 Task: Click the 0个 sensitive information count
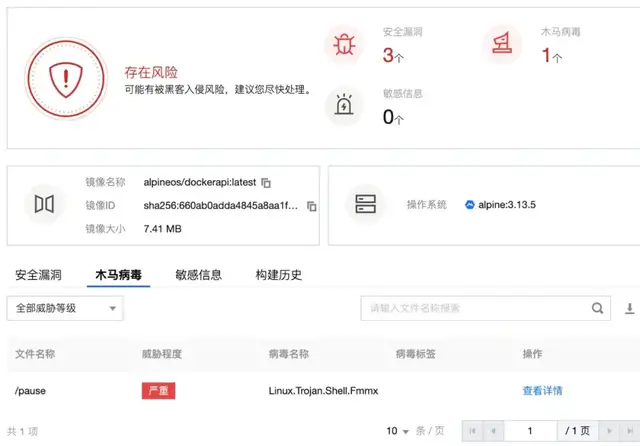tap(393, 118)
